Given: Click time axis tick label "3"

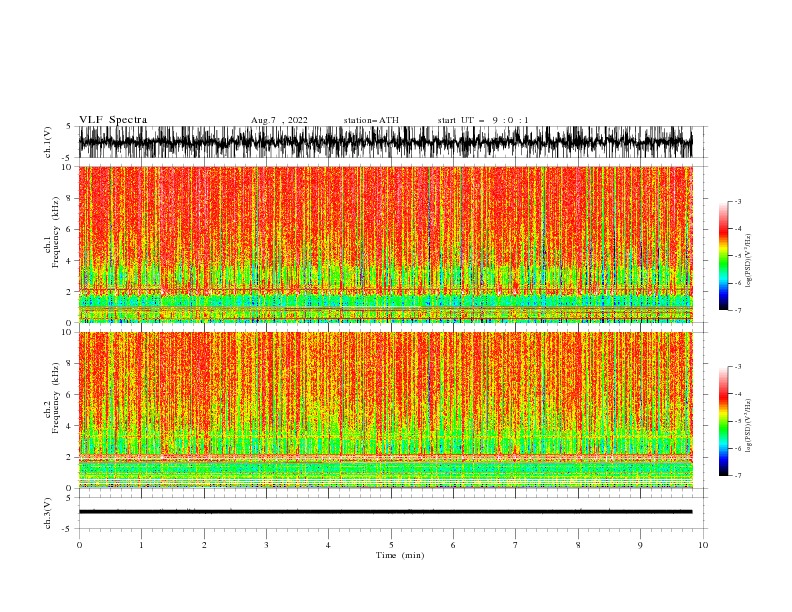Looking at the screenshot, I should coord(266,545).
